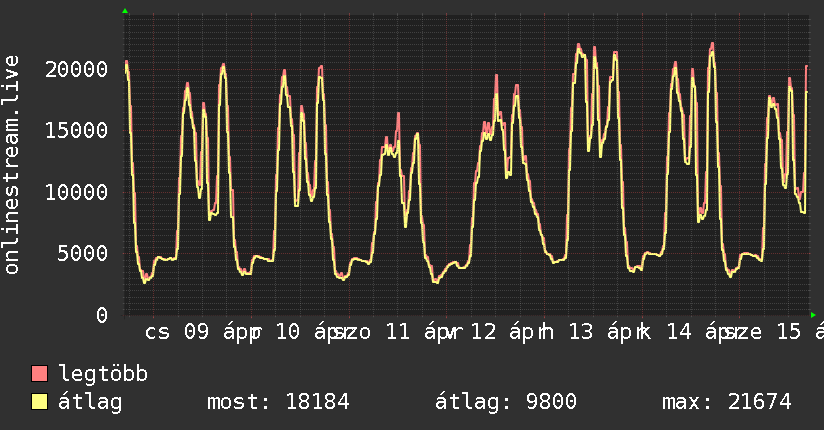Click the 20000 y-axis label
Screen dimensions: 824x430
pos(76,69)
